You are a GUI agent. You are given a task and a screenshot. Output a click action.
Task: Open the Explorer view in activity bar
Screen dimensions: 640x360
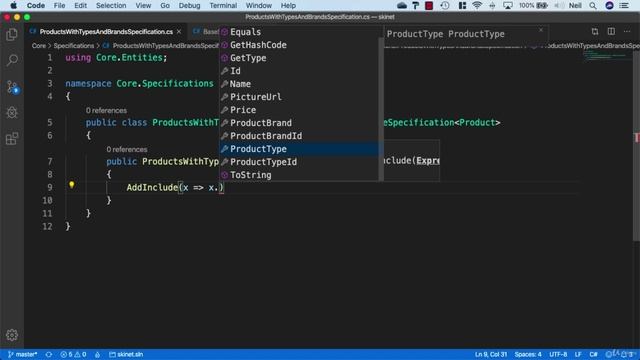pyautogui.click(x=12, y=35)
